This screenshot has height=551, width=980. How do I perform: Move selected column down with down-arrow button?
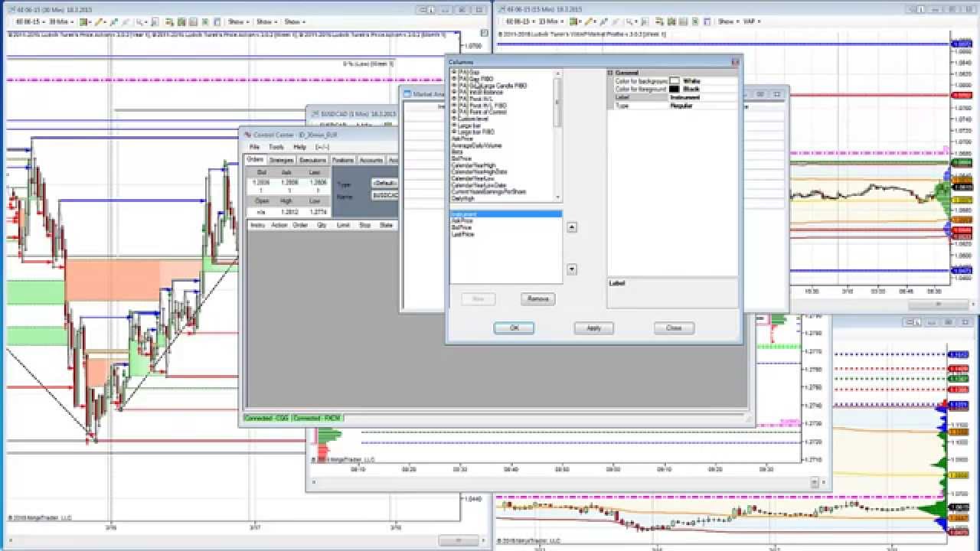tap(571, 269)
